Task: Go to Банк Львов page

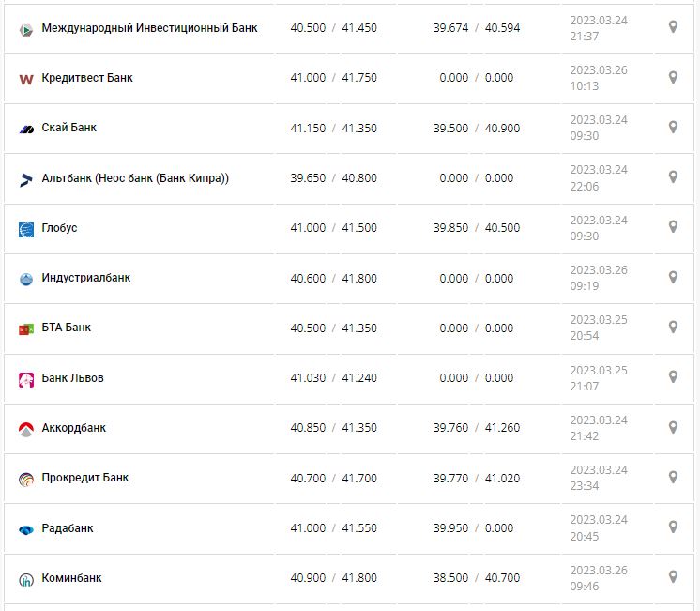Action: click(x=73, y=378)
